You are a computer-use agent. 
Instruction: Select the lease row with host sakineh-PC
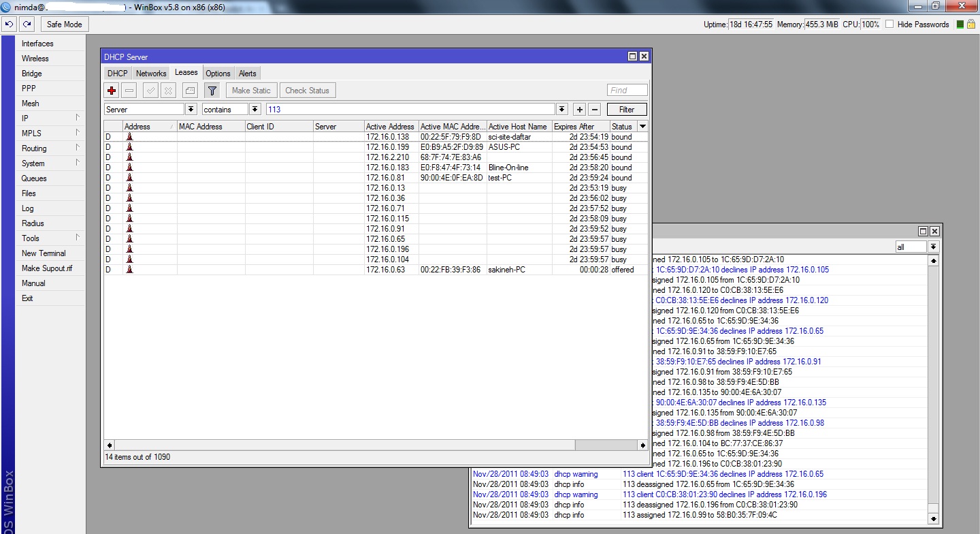tap(376, 270)
